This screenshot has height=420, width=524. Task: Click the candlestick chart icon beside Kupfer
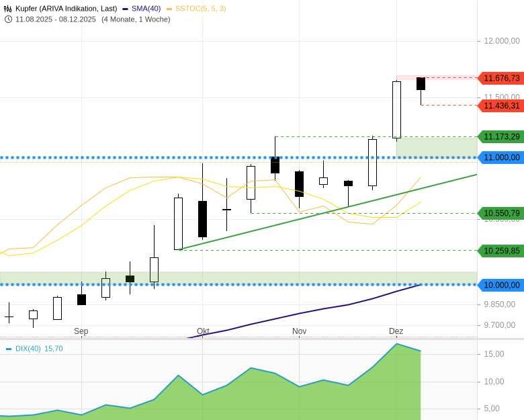tap(7, 9)
